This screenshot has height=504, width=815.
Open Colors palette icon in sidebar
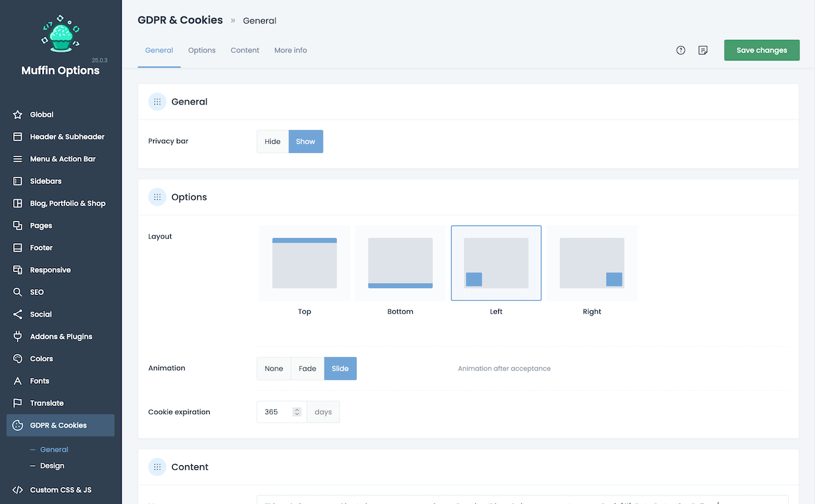(18, 359)
